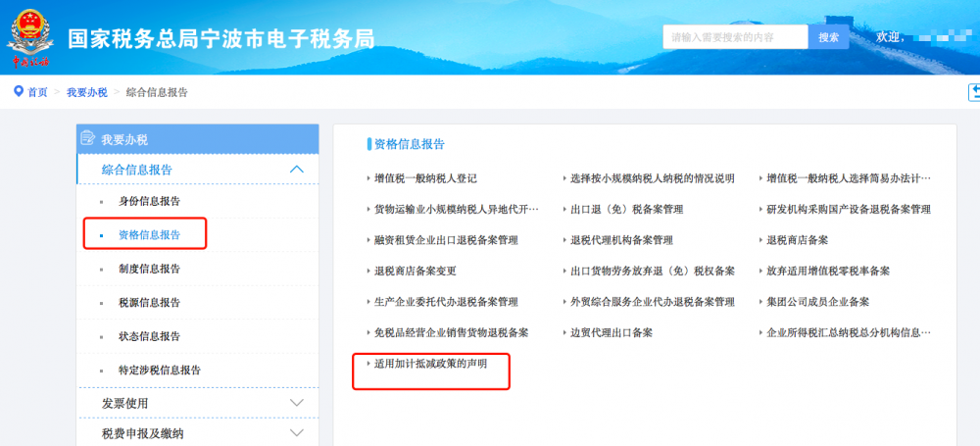
Task: Expand the 税费申报及缴纳 section
Action: coord(297,433)
